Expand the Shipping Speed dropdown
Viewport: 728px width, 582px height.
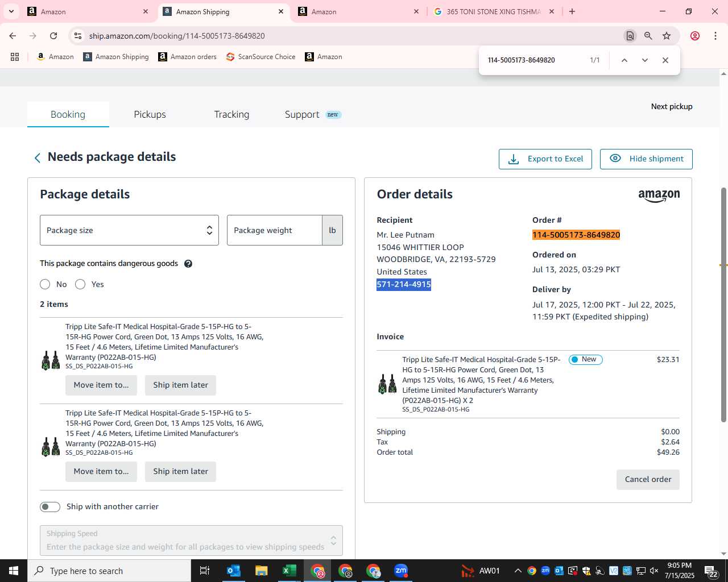point(191,541)
